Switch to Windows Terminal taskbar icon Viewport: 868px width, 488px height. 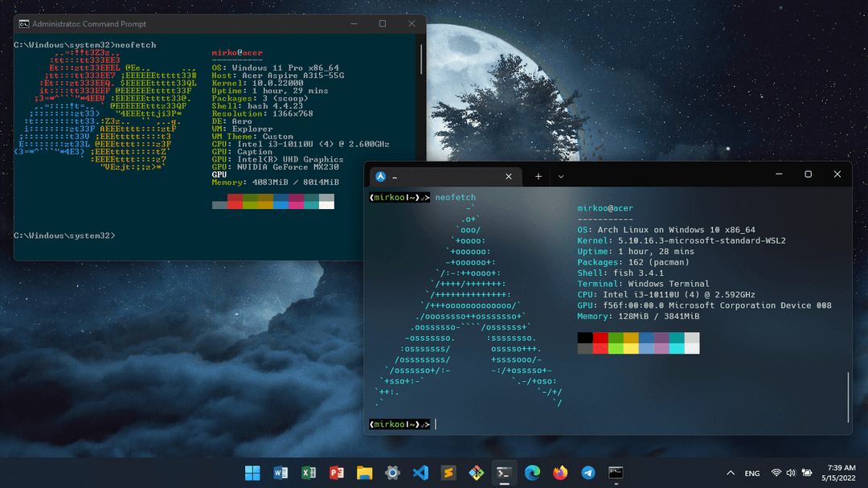504,473
